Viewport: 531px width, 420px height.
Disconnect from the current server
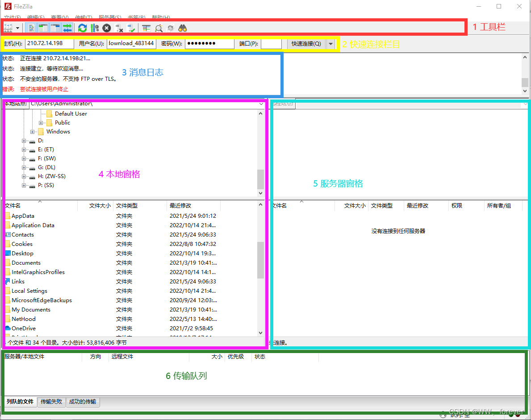pyautogui.click(x=119, y=28)
